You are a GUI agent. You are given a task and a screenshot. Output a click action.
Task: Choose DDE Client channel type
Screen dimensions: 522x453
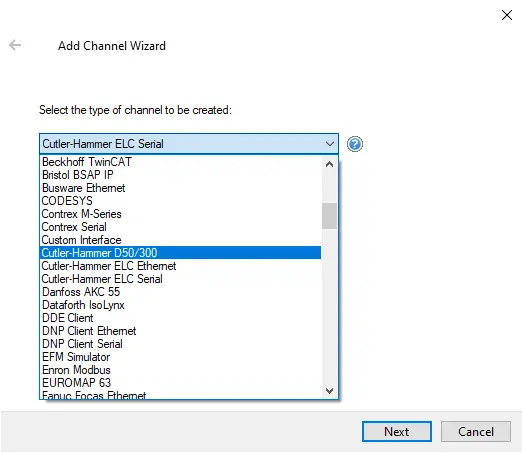(x=180, y=318)
